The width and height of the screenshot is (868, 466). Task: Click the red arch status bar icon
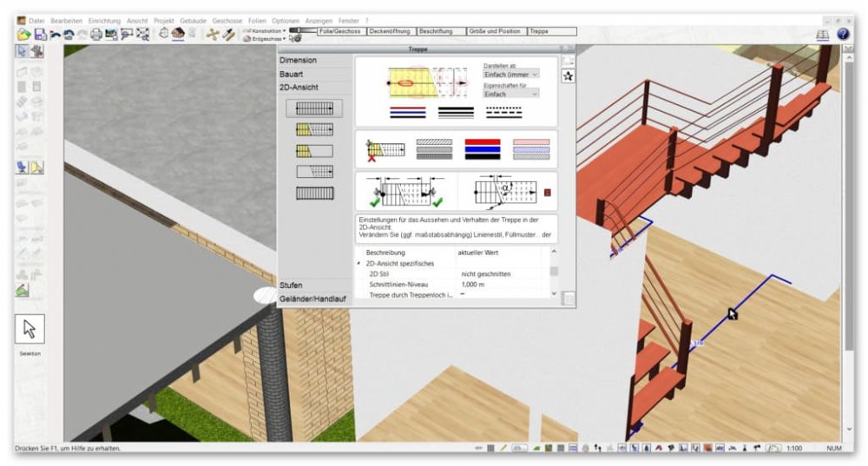pyautogui.click(x=659, y=449)
